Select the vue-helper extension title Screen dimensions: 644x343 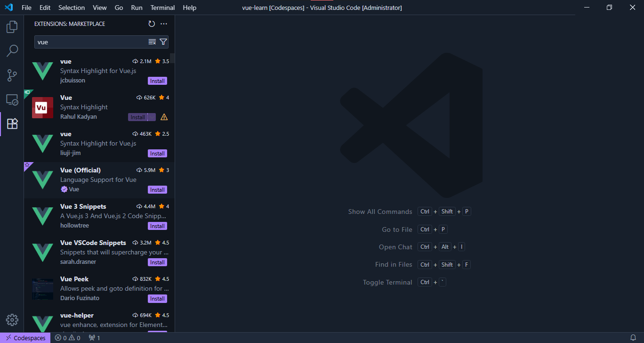[x=77, y=315]
